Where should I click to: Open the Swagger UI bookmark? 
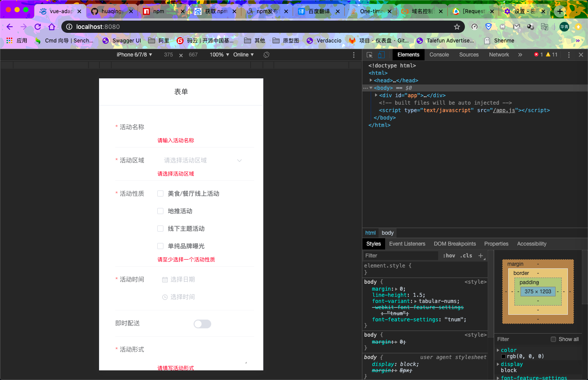(x=121, y=41)
